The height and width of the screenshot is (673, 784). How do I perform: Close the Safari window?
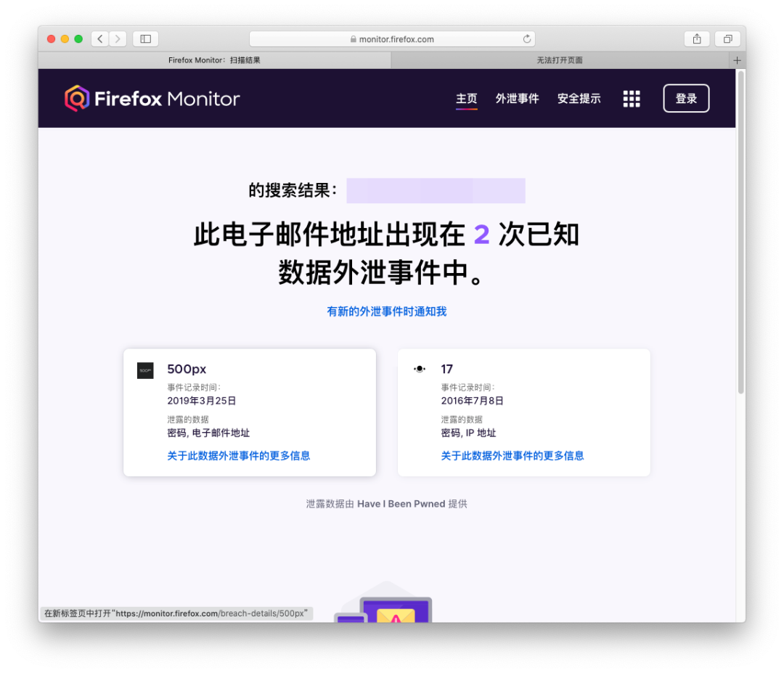point(51,39)
